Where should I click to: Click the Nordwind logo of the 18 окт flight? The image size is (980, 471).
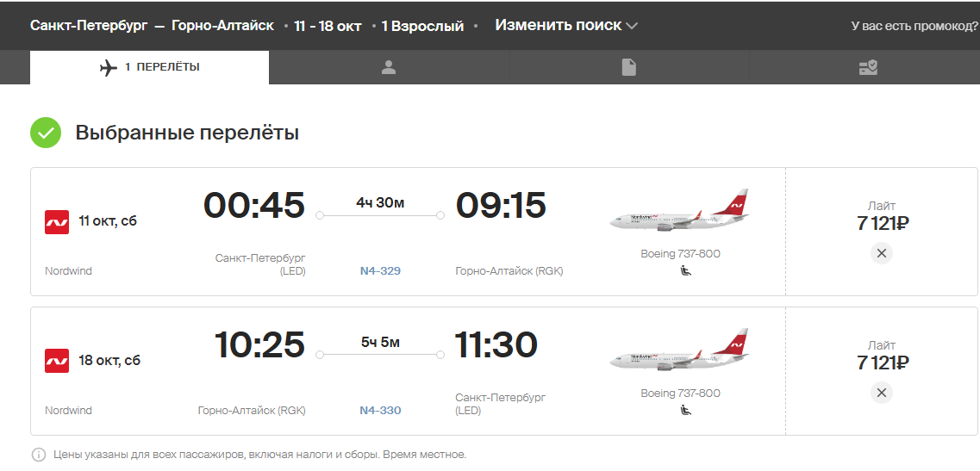(x=57, y=361)
